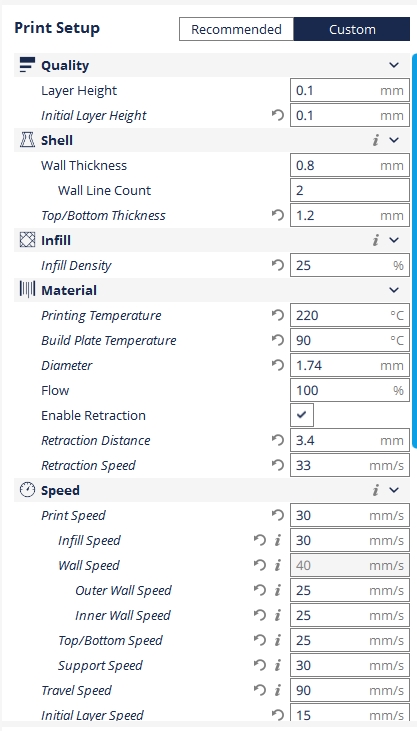417x731 pixels.
Task: Click the info icon in the Infill header
Action: coord(375,240)
